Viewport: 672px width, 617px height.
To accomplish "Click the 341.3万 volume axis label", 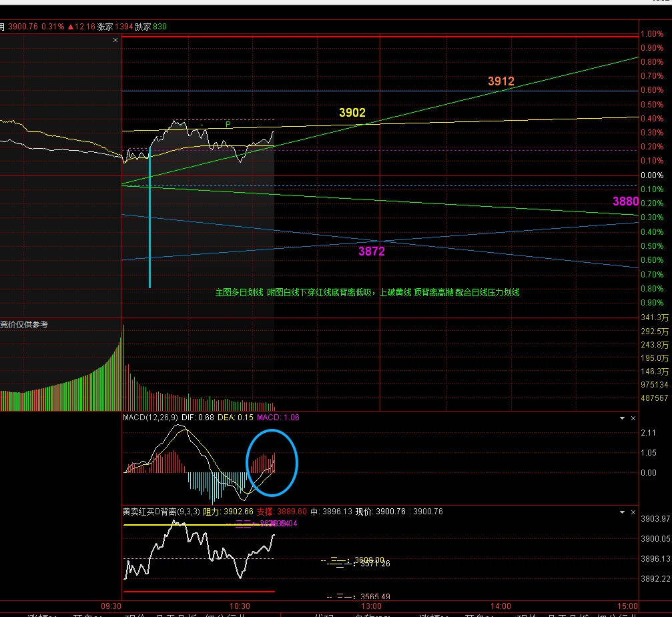I will (655, 318).
